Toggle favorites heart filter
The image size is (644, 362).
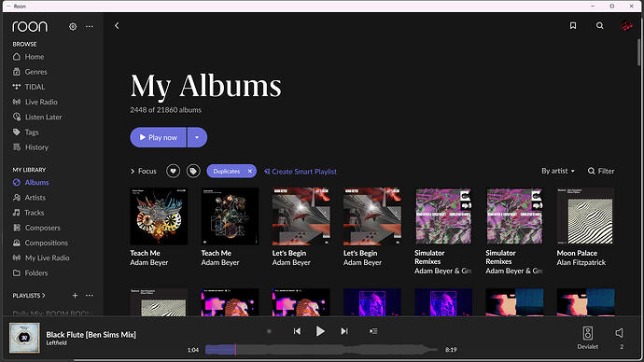[174, 171]
